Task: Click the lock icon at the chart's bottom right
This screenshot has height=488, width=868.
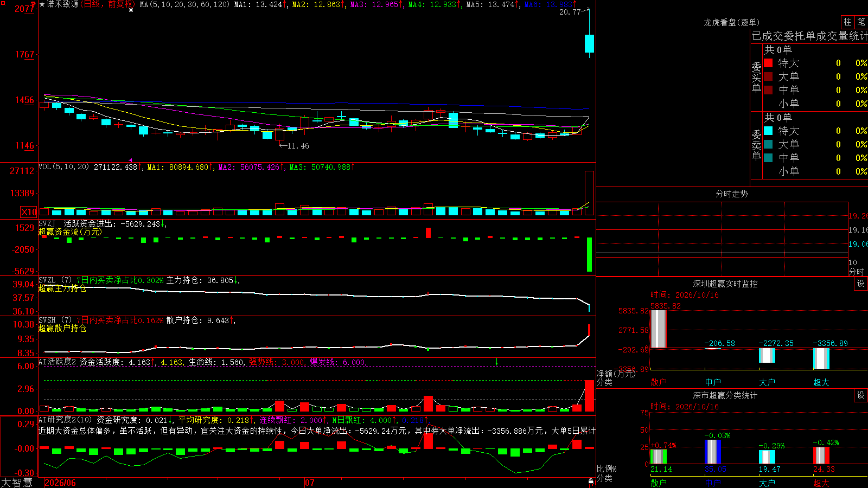Action: [591, 481]
